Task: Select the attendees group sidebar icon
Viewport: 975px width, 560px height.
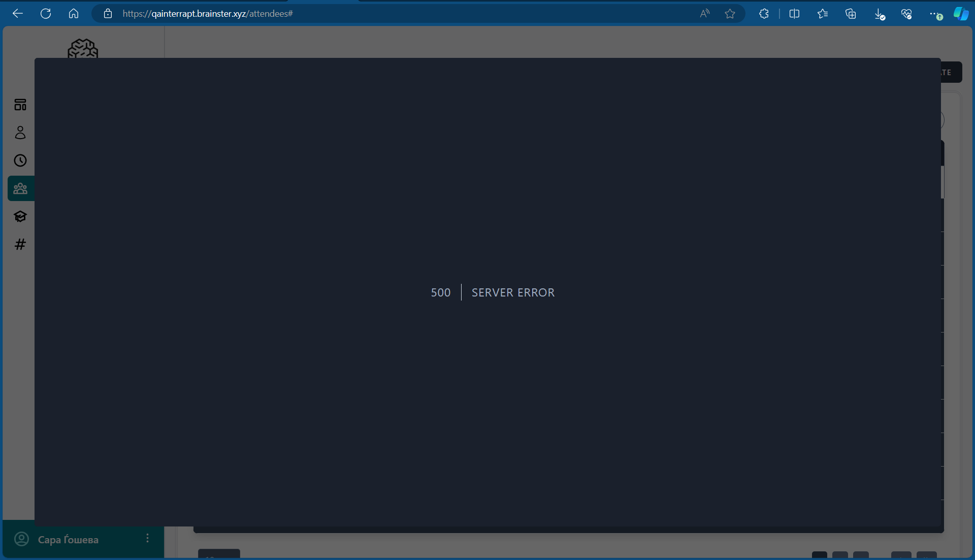Action: click(x=20, y=188)
